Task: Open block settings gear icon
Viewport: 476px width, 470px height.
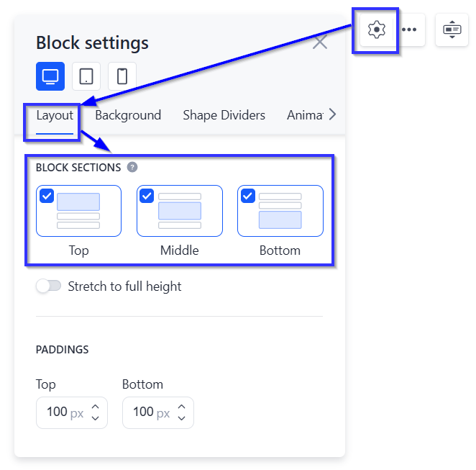Action: pyautogui.click(x=377, y=30)
